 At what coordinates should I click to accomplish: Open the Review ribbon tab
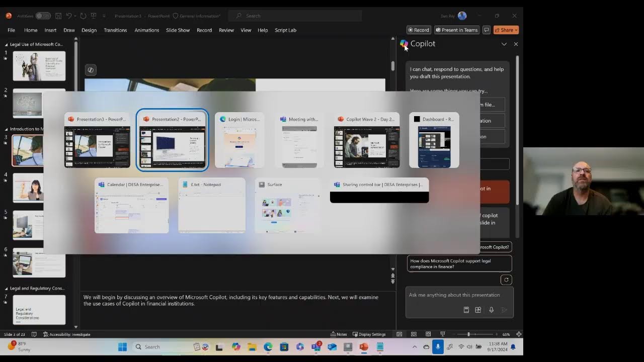pyautogui.click(x=226, y=30)
